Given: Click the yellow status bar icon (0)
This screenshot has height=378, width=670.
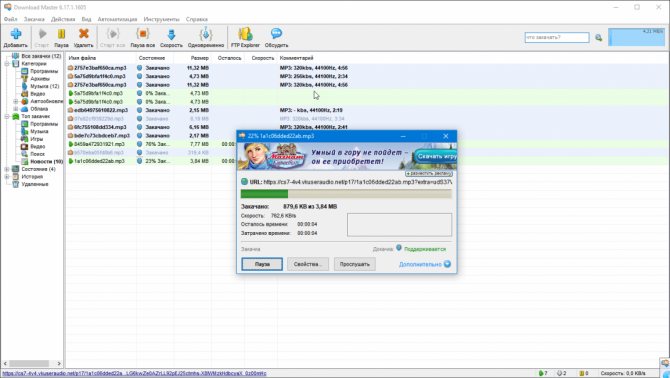Looking at the screenshot, I should click(581, 373).
